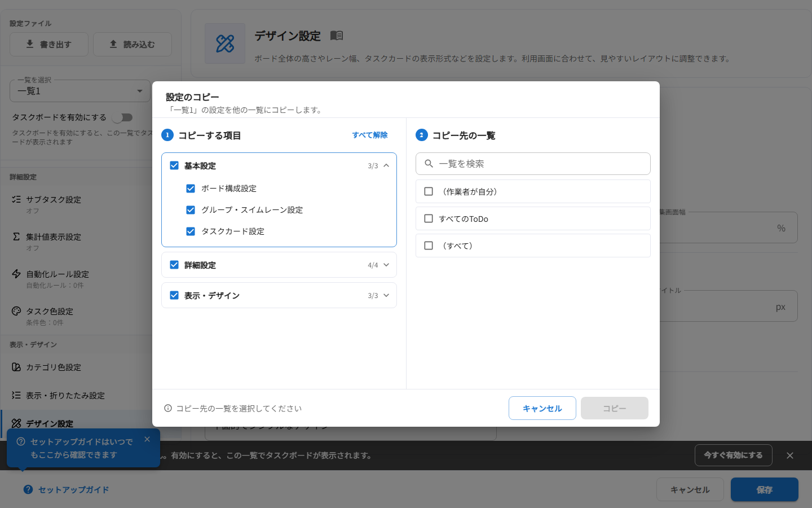Click the セットアップガイド help icon
Image resolution: width=812 pixels, height=508 pixels.
tap(28, 489)
